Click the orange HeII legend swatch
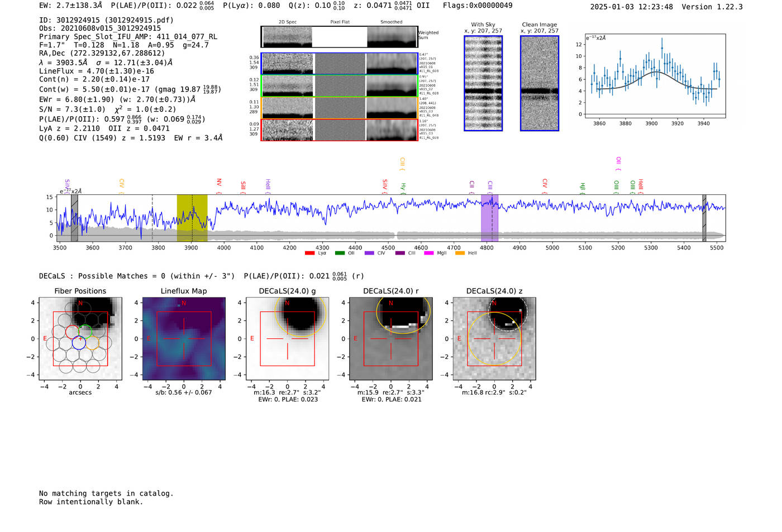Image resolution: width=782 pixels, height=532 pixels. [460, 253]
